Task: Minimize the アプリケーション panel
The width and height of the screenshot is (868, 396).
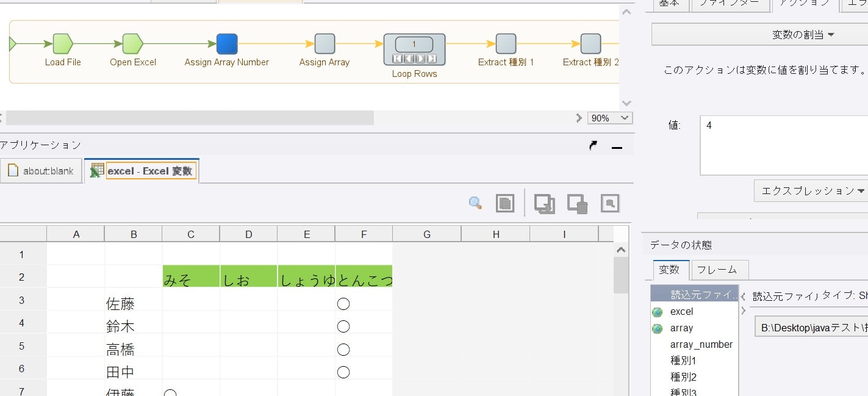Action: 617,146
